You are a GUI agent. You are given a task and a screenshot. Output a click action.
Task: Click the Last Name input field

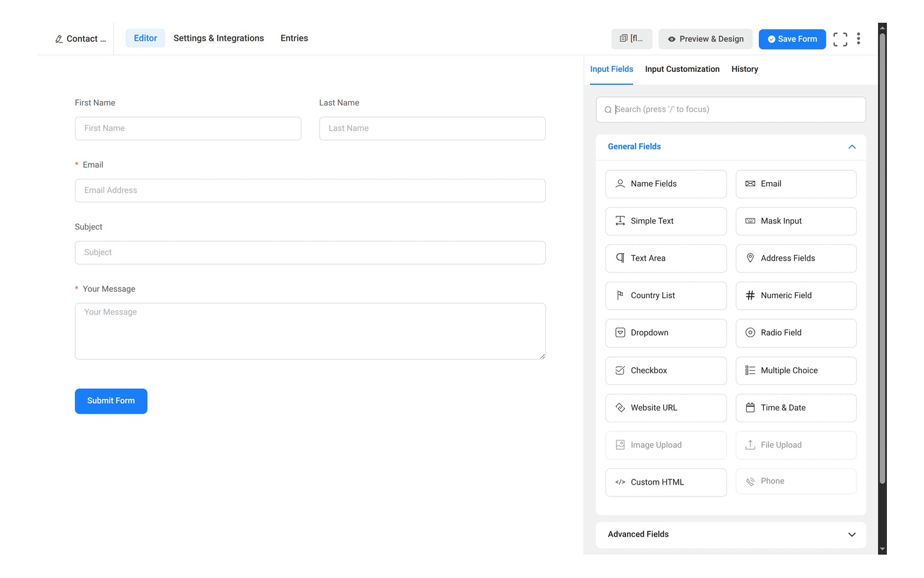click(x=432, y=128)
